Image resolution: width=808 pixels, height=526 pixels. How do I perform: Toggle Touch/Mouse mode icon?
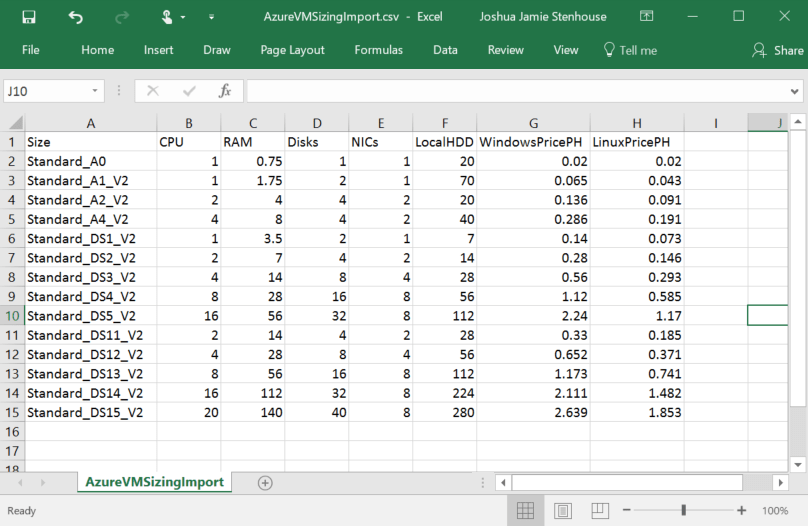pyautogui.click(x=167, y=17)
